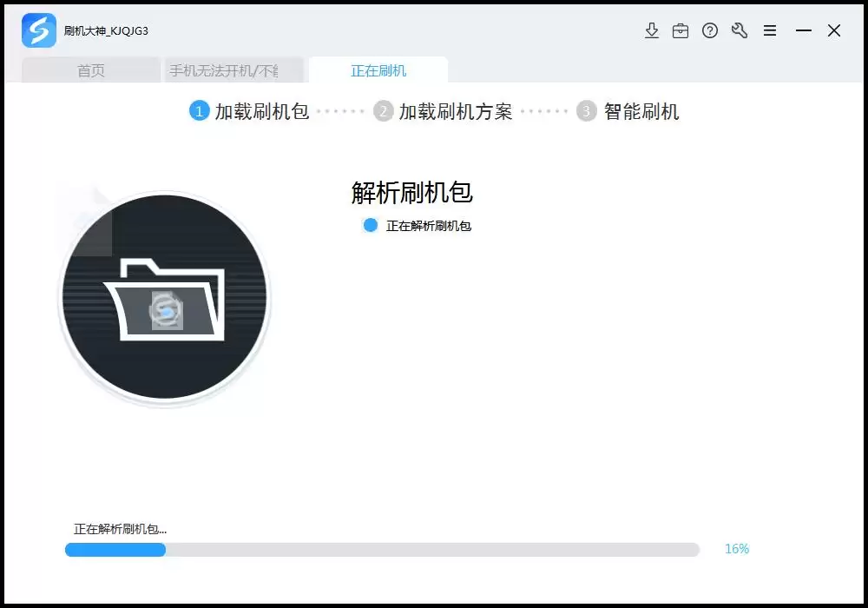Click the 解析刷机包 heading
868x608 pixels.
pos(411,193)
